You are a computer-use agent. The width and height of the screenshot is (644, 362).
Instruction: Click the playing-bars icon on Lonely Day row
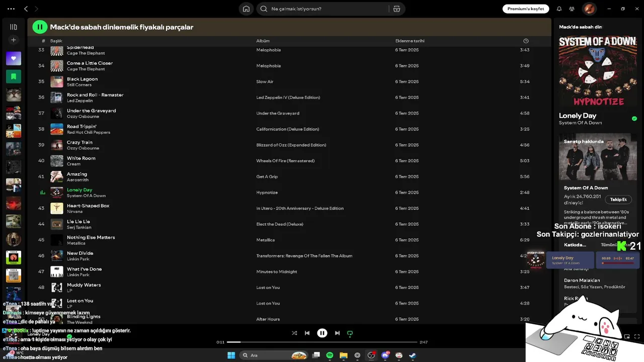(43, 193)
